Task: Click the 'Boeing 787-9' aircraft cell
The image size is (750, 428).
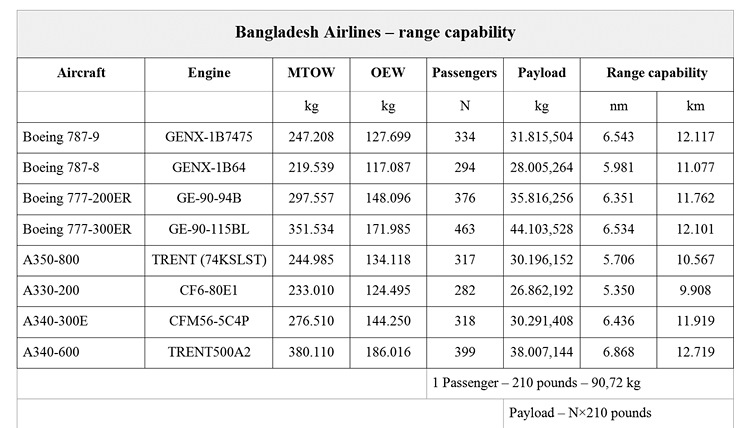Action: coord(56,135)
